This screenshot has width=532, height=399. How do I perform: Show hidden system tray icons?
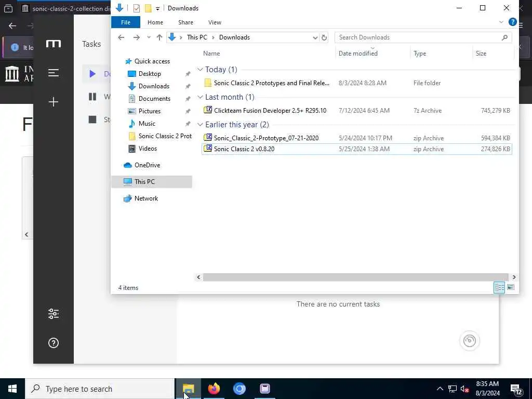pos(440,389)
